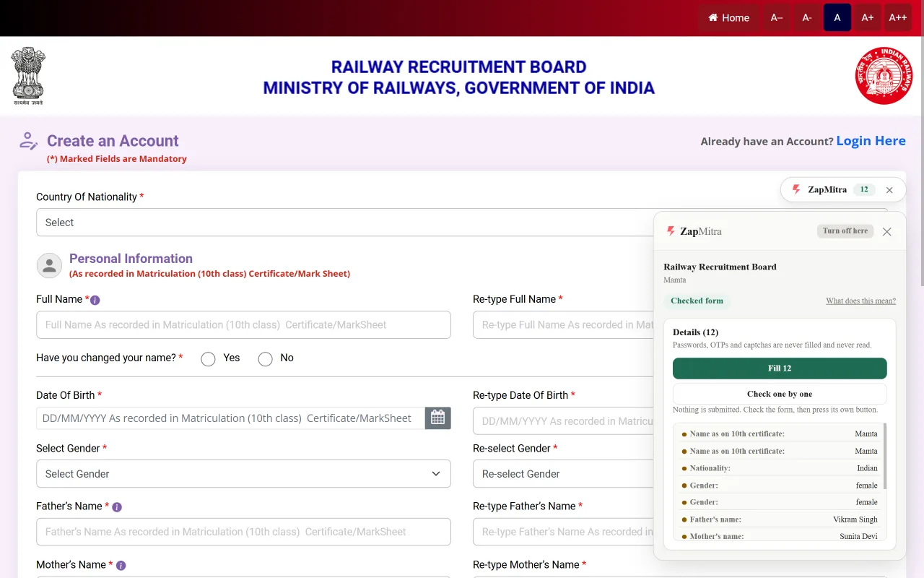Viewport: 924px width, 578px height.
Task: Click the Turn off here button
Action: point(845,231)
